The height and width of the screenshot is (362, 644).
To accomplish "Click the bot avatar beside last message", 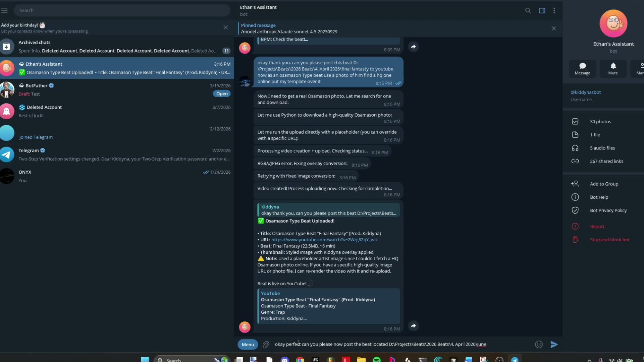I will click(x=245, y=327).
